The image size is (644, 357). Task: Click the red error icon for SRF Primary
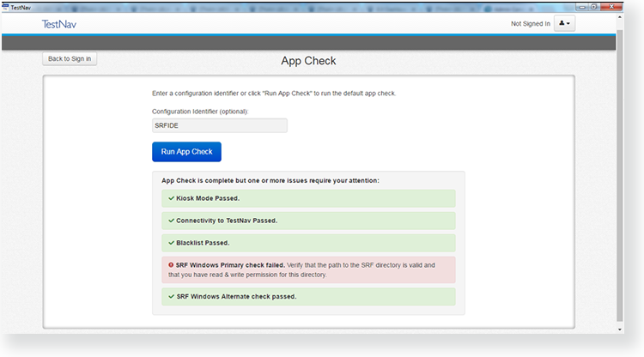[172, 265]
